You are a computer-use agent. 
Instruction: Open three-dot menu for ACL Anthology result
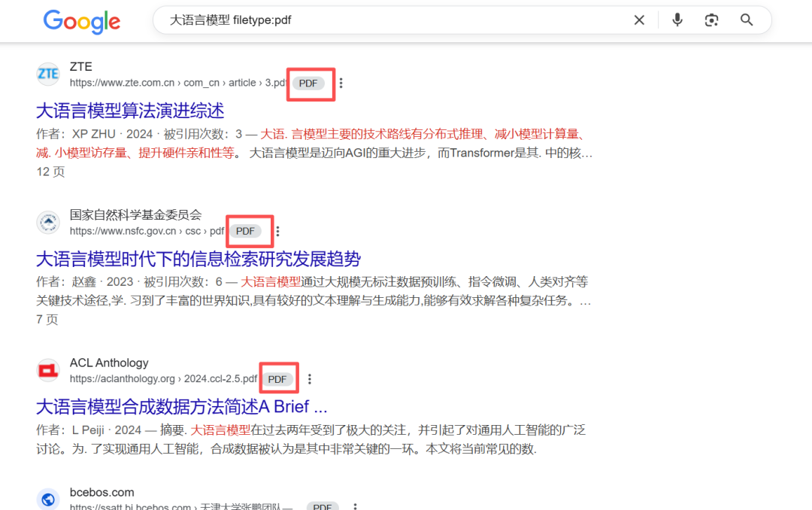coord(310,378)
